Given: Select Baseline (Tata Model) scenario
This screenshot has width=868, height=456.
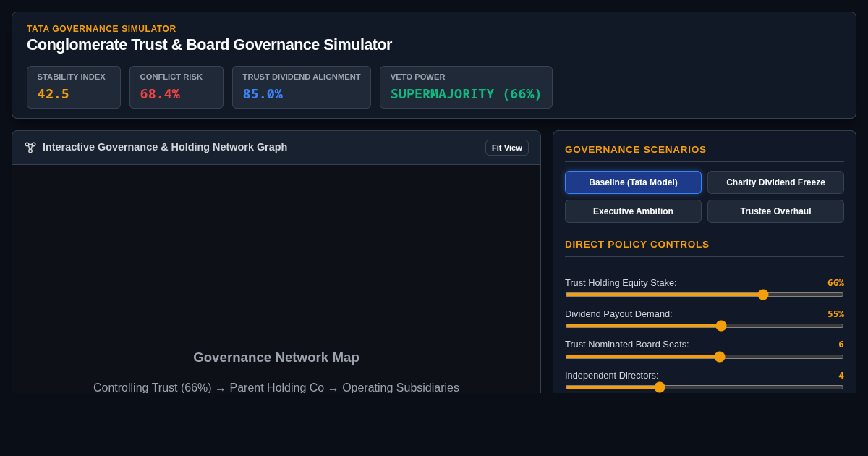Looking at the screenshot, I should point(633,182).
